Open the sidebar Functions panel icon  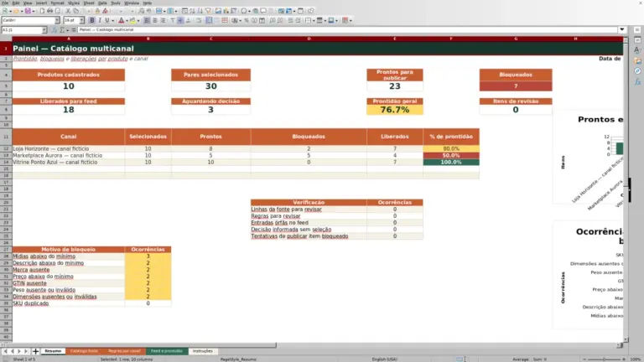pos(637,81)
